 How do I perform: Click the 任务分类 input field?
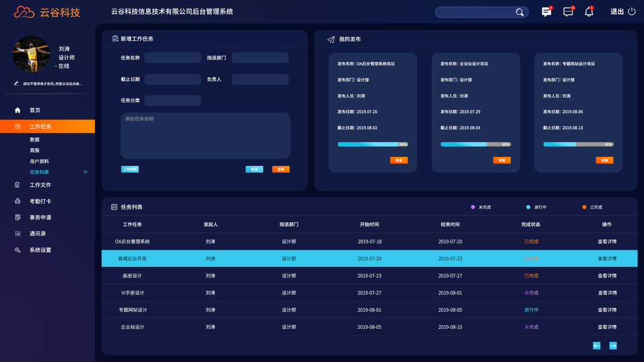coord(173,101)
